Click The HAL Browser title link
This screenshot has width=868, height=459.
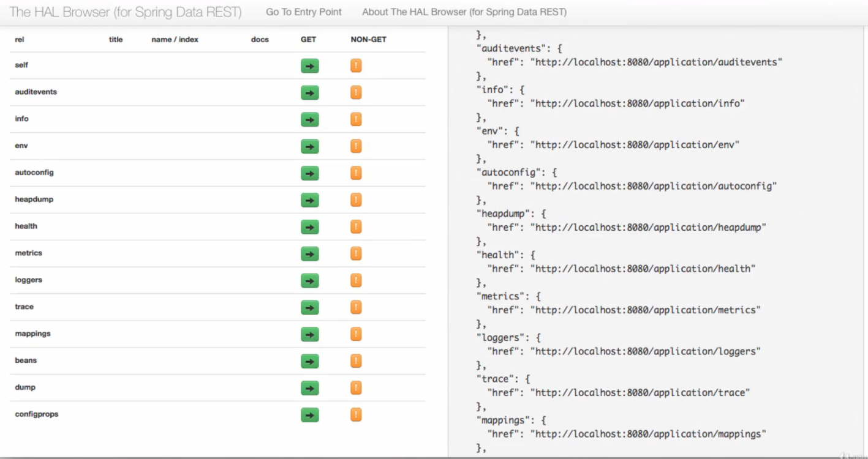point(125,12)
